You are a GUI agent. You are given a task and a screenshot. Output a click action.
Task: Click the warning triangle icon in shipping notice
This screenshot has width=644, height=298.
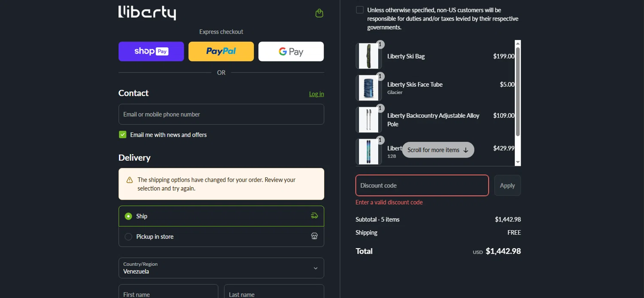point(130,180)
